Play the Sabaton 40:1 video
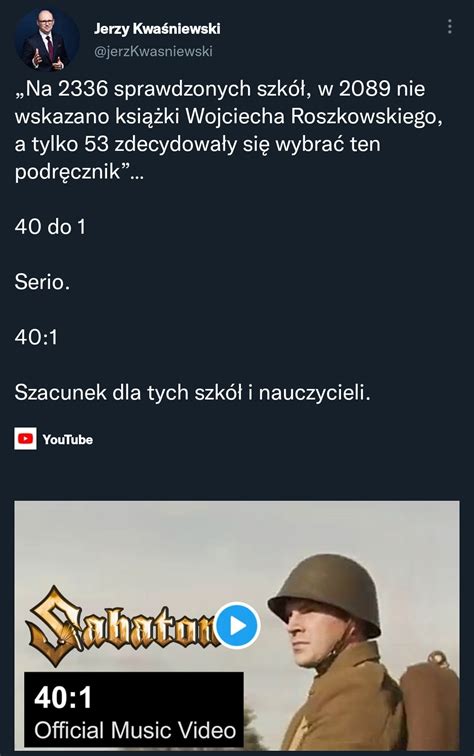 pos(237,625)
